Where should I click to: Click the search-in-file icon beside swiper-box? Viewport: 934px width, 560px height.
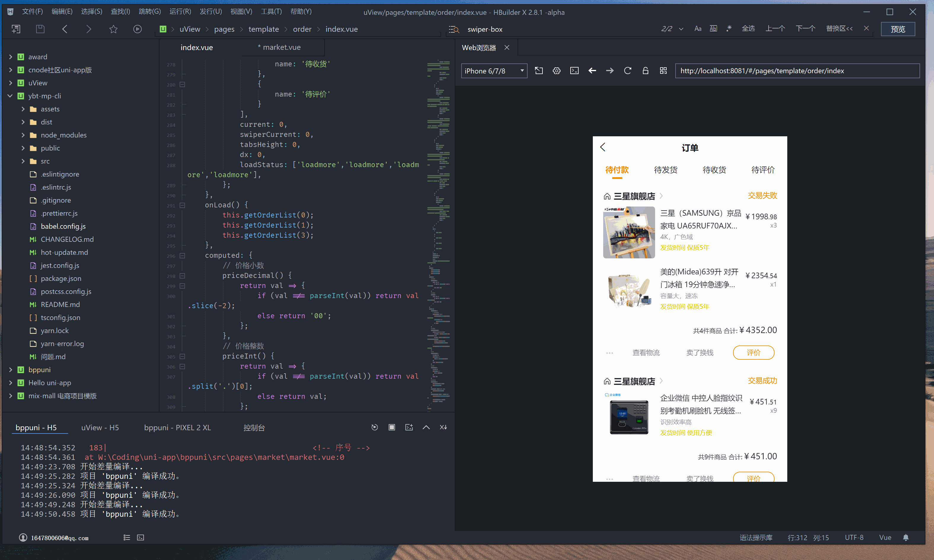click(454, 29)
